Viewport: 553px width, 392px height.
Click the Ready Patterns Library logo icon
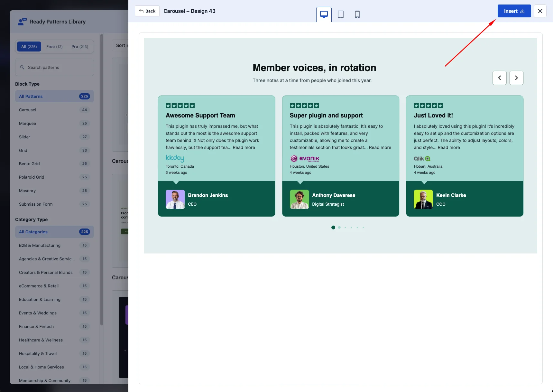pos(22,22)
